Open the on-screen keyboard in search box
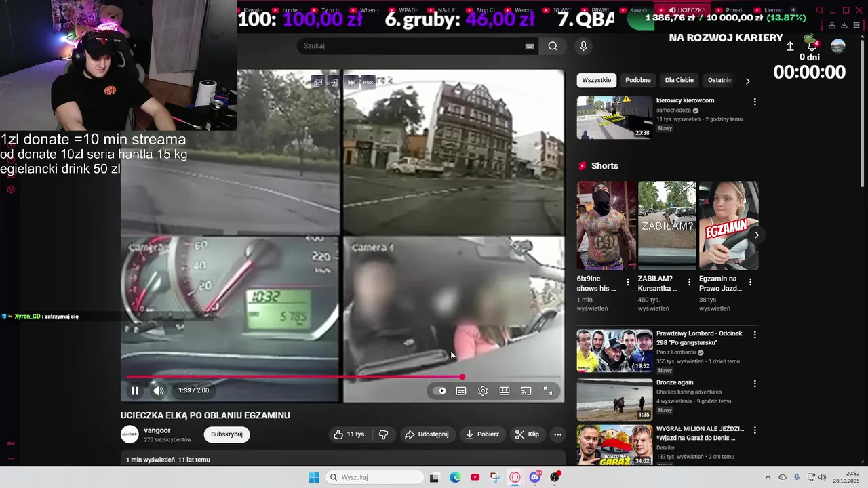 coord(530,46)
